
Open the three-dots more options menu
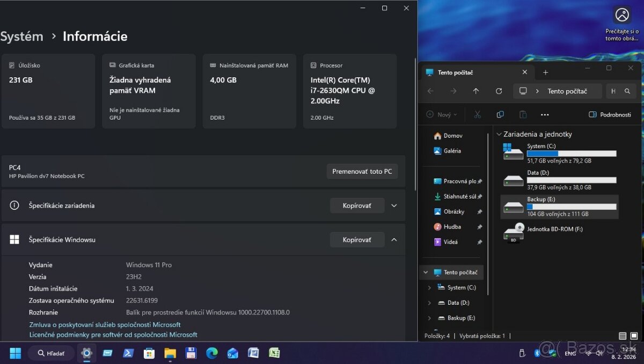tap(545, 114)
